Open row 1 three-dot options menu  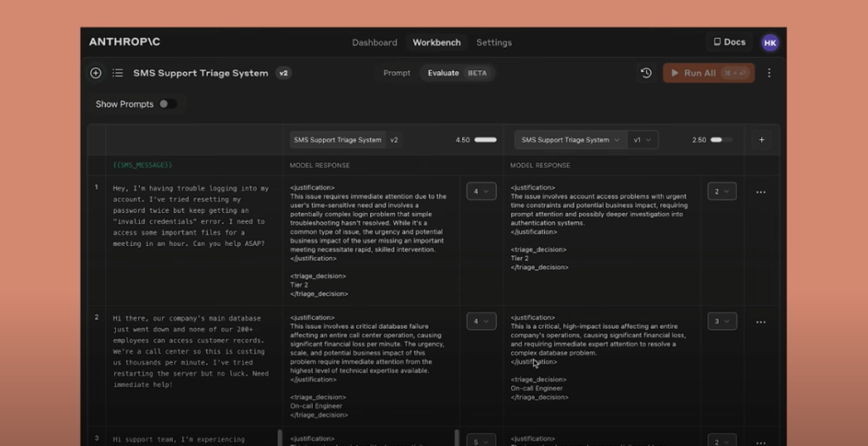click(760, 192)
